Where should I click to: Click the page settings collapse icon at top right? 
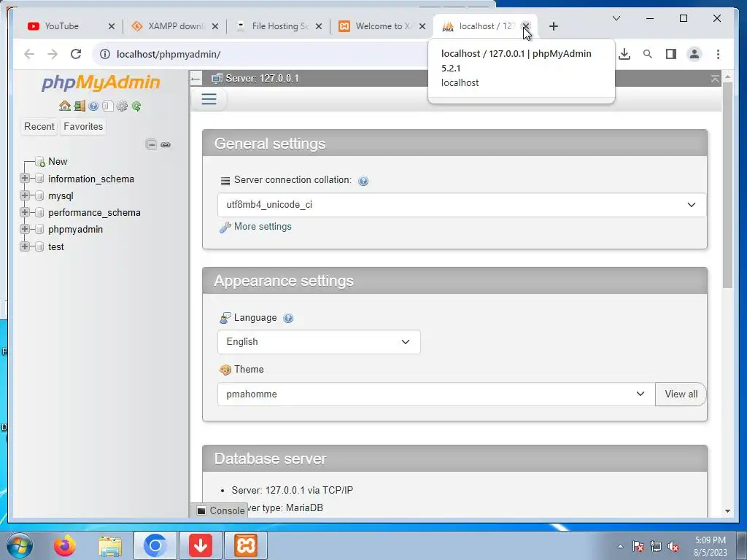pyautogui.click(x=715, y=79)
